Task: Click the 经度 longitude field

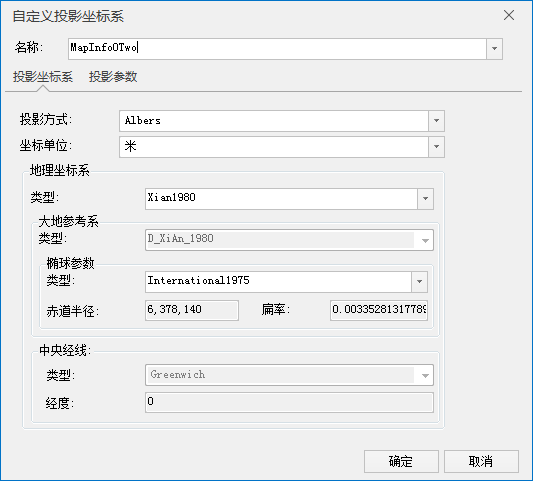Action: point(289,402)
